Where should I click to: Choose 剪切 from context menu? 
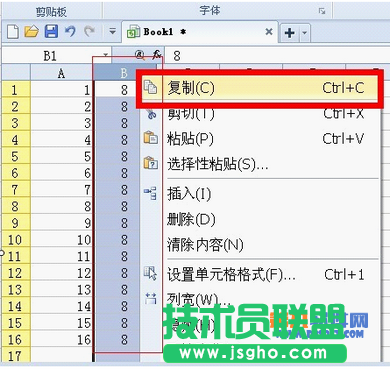click(x=260, y=114)
